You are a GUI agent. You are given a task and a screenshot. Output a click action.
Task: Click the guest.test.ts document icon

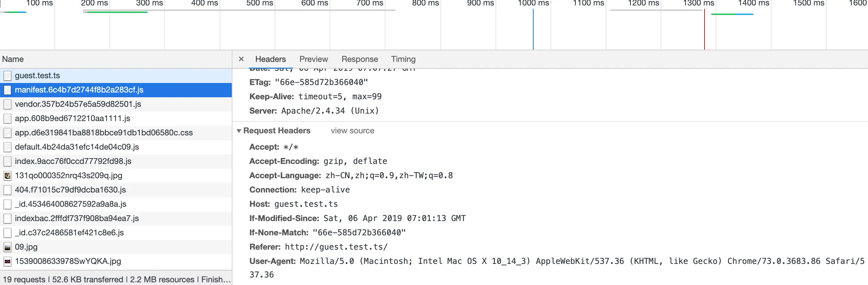7,76
